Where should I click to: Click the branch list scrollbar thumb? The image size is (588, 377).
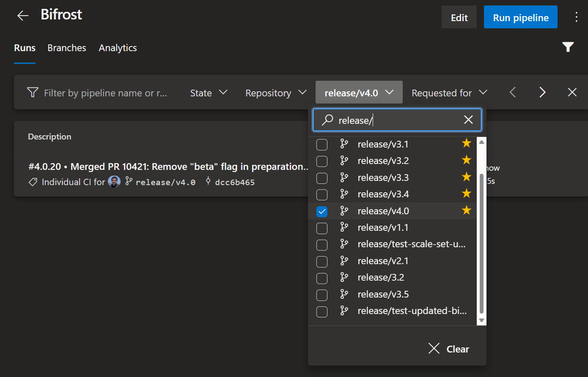pos(481,244)
